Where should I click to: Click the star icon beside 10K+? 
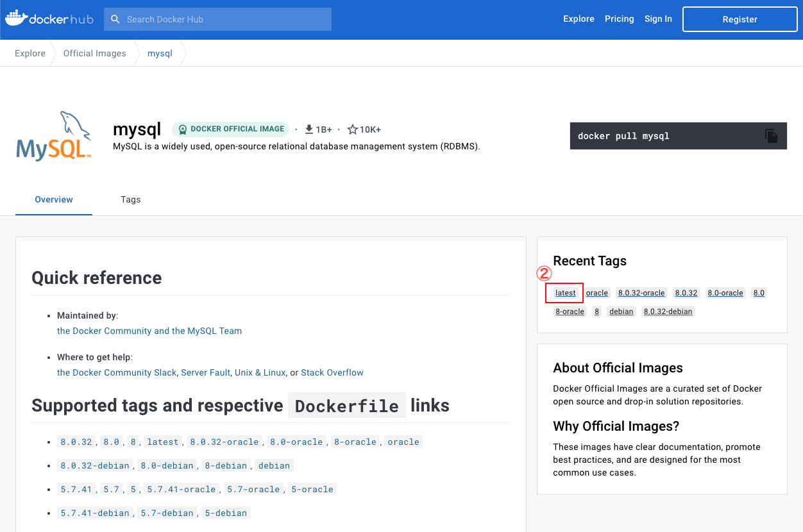tap(352, 129)
